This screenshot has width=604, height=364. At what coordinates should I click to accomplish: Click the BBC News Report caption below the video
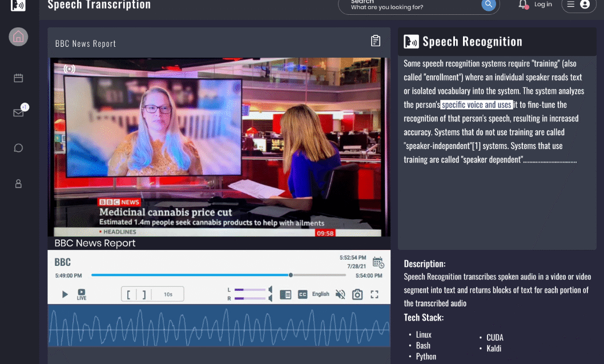coord(95,243)
